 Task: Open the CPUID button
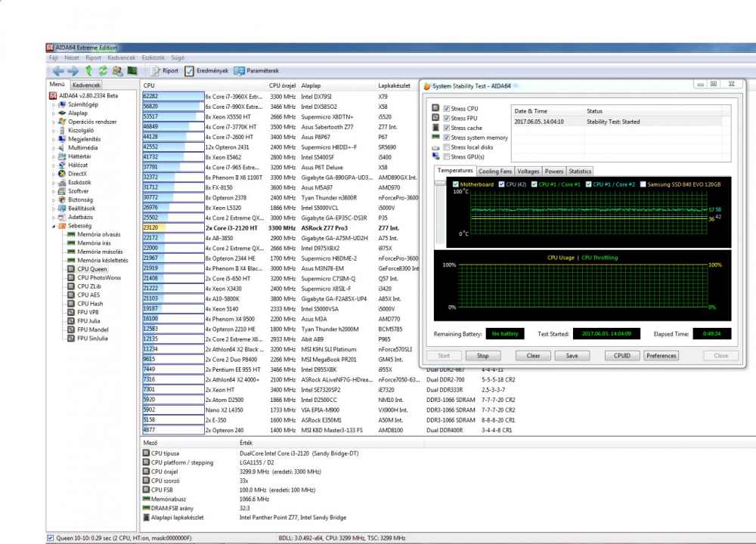click(622, 356)
